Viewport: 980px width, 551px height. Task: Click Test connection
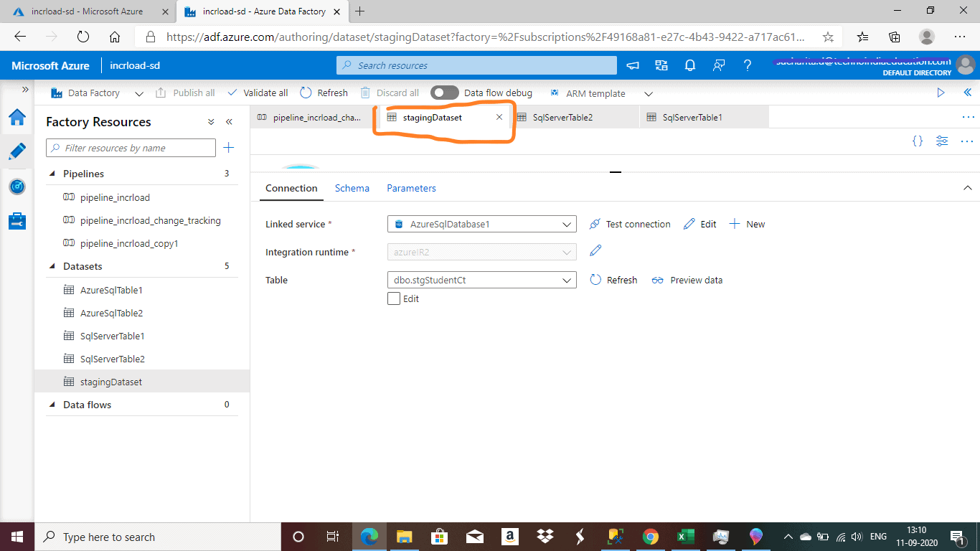point(630,224)
